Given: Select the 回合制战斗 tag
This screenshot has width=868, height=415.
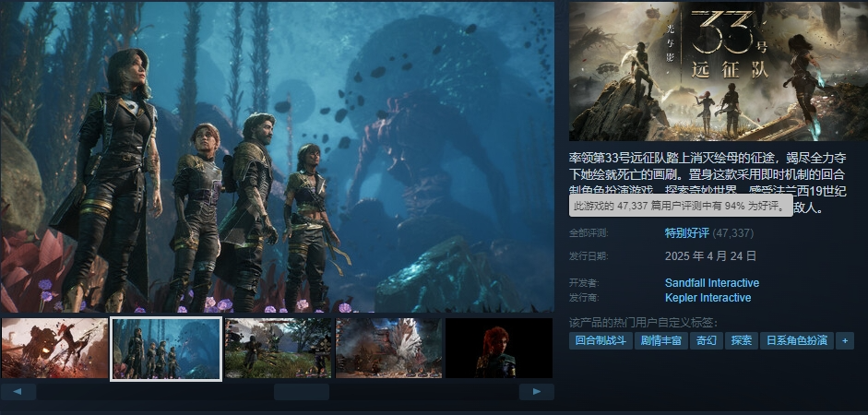Looking at the screenshot, I should coord(600,340).
